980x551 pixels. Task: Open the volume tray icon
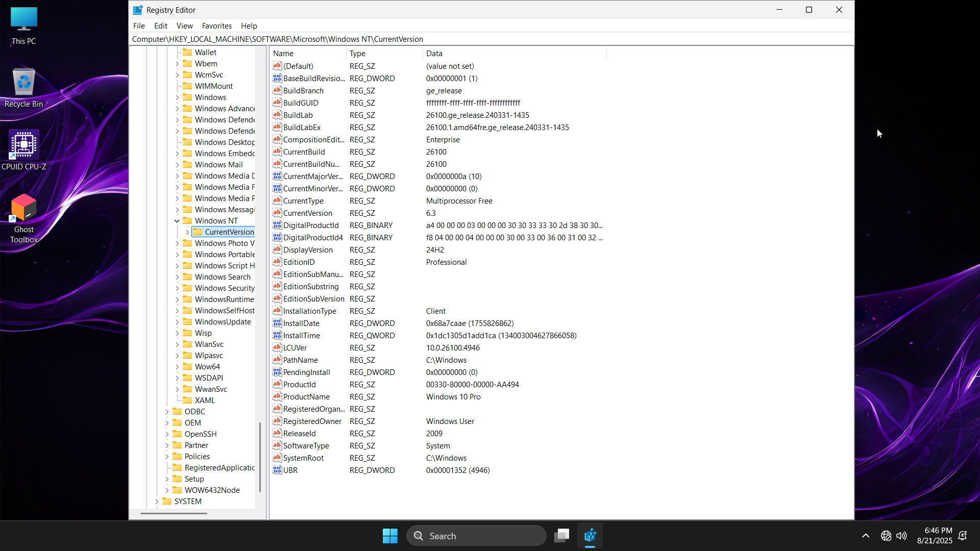[x=901, y=536]
